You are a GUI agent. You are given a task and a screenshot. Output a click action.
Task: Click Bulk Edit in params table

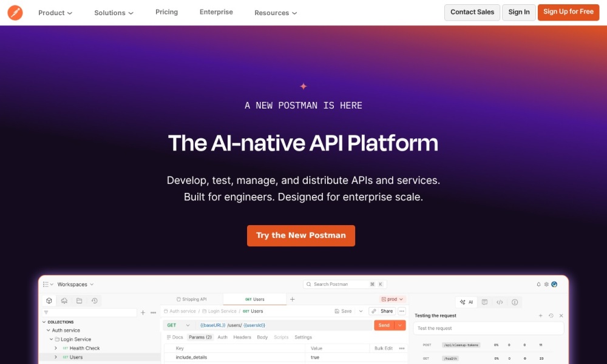(383, 348)
